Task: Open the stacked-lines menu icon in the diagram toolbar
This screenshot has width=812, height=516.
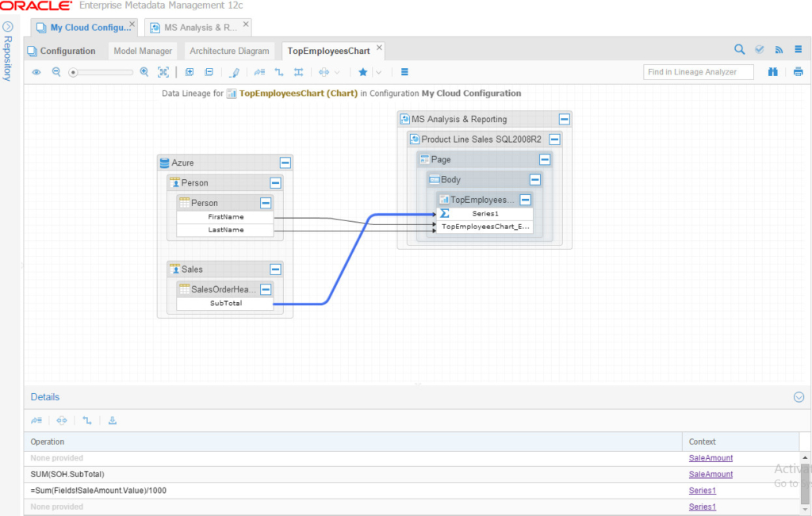Action: tap(404, 72)
